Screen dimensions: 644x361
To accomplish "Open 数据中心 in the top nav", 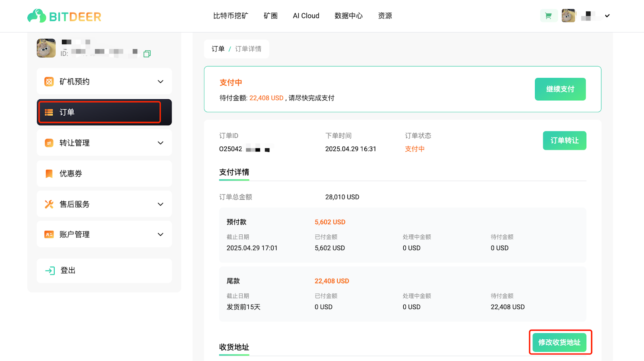I will 349,16.
